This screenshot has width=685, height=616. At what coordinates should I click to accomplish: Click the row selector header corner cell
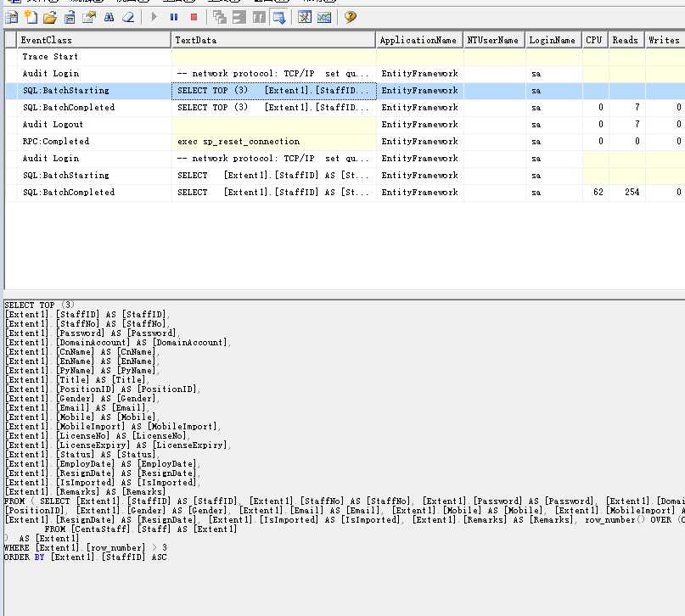[10, 40]
